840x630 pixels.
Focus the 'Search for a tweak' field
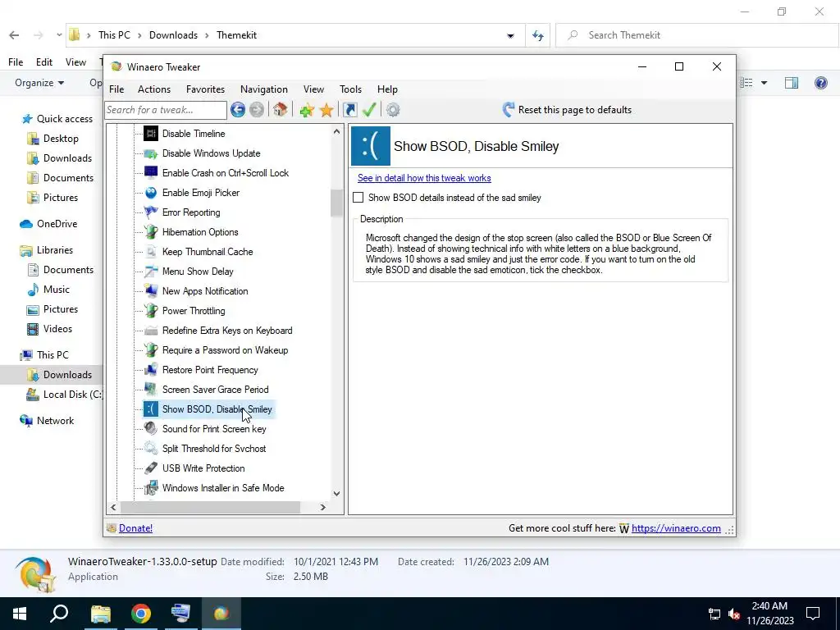tap(166, 110)
